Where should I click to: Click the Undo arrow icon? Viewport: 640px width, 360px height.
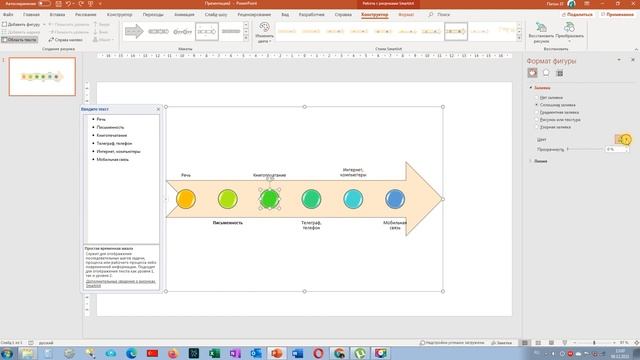coord(68,4)
